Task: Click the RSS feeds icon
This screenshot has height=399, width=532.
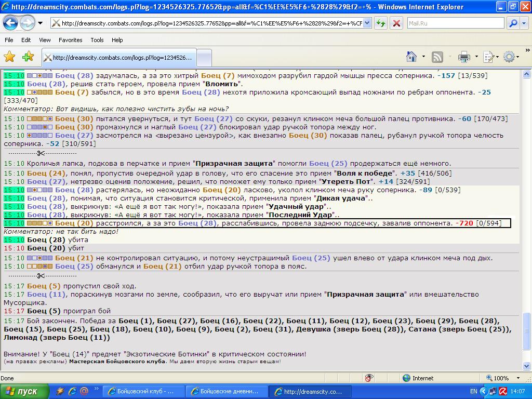Action: (x=437, y=57)
